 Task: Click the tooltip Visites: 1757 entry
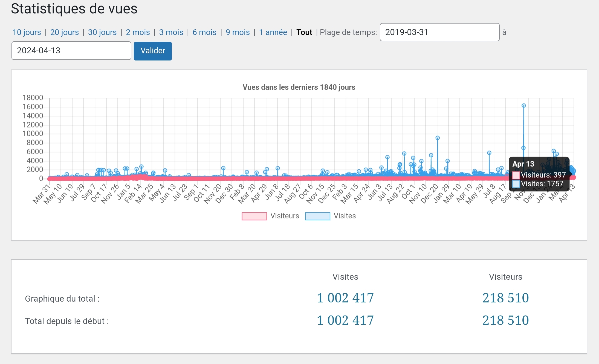click(538, 184)
